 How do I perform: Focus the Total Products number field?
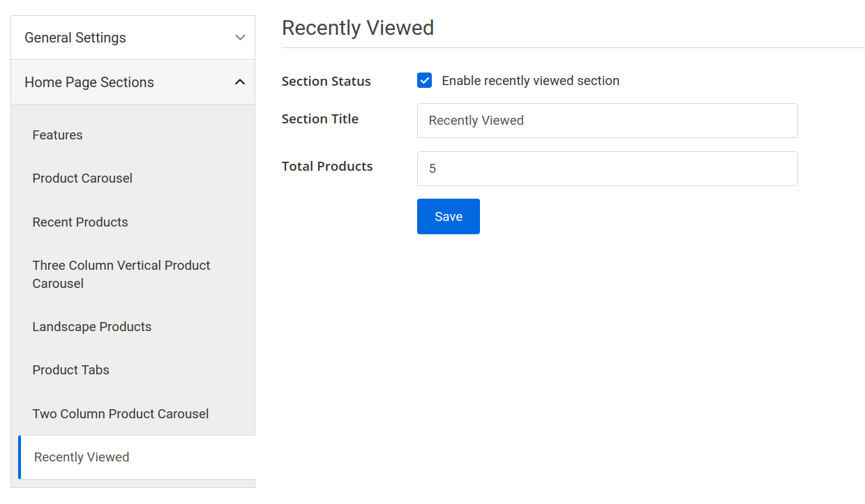click(x=607, y=168)
